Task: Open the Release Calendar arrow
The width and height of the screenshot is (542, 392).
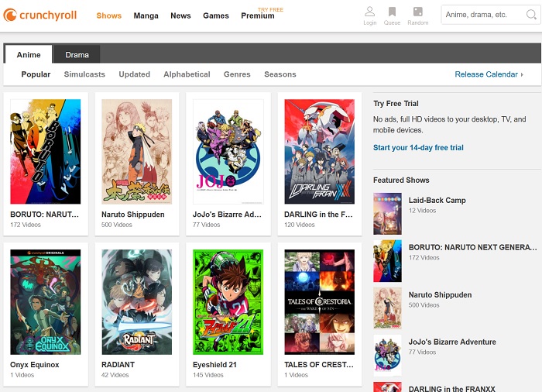Action: 522,74
